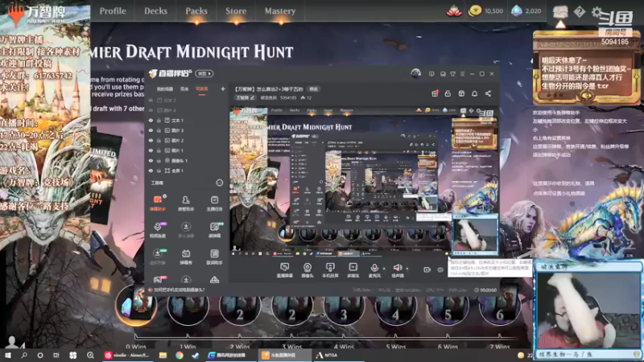Open the mode switch pill beside app logo
The width and height of the screenshot is (644, 362).
(204, 73)
